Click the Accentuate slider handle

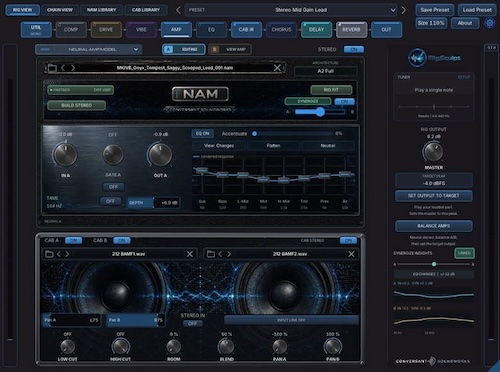(254, 134)
